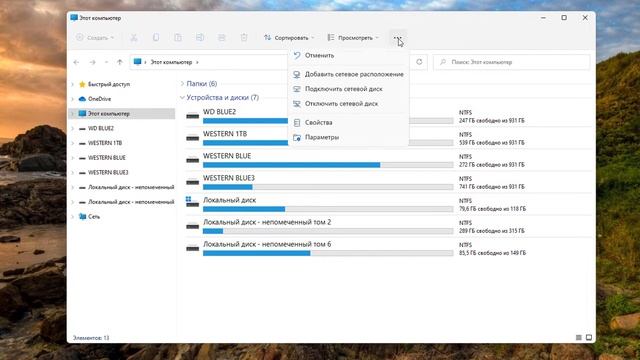This screenshot has height=360, width=640.
Task: Go back with the Back arrow
Action: (76, 62)
